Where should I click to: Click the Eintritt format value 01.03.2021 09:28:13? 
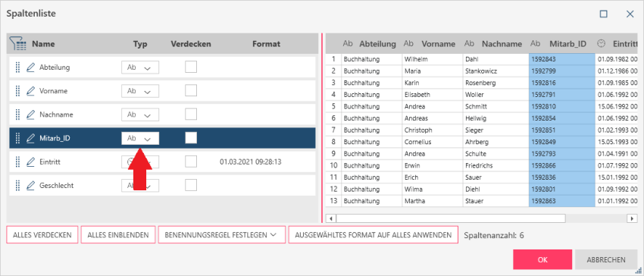click(251, 162)
